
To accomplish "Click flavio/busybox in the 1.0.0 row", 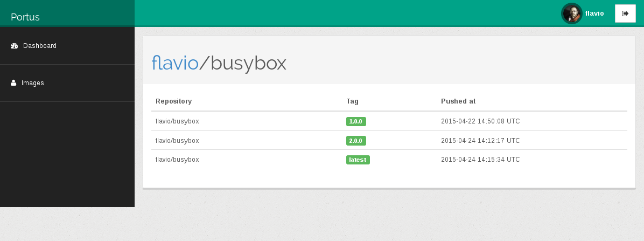I will [x=177, y=121].
